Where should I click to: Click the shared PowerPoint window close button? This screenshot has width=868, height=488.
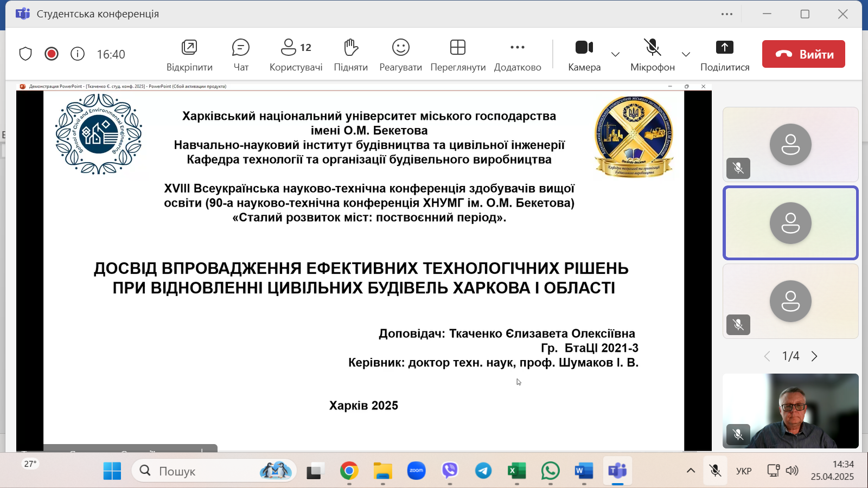(x=703, y=86)
